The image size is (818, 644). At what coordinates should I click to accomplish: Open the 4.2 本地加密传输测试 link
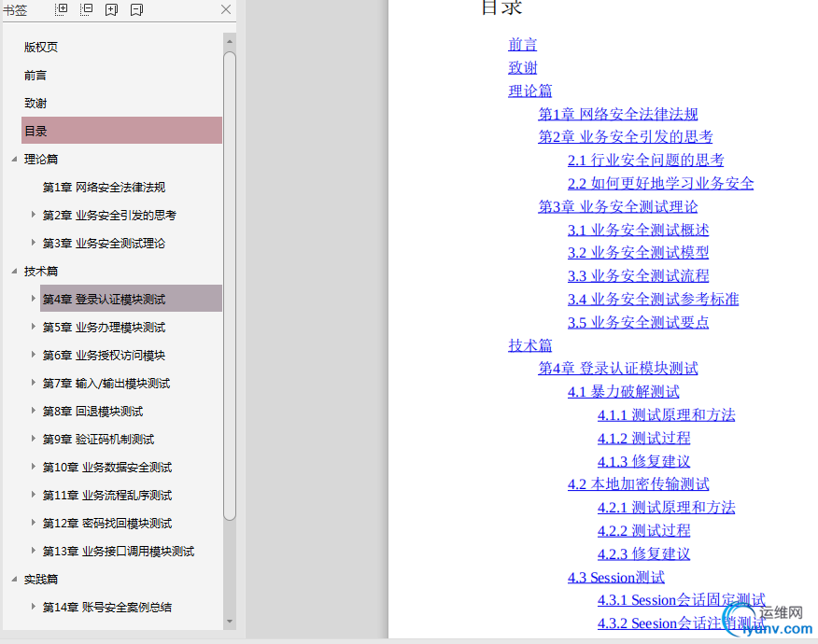639,483
